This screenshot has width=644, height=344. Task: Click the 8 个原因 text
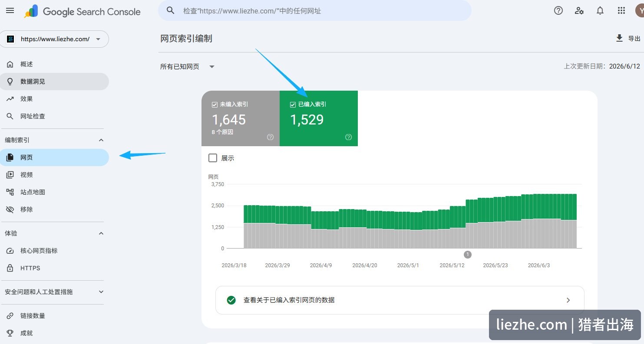tap(222, 132)
